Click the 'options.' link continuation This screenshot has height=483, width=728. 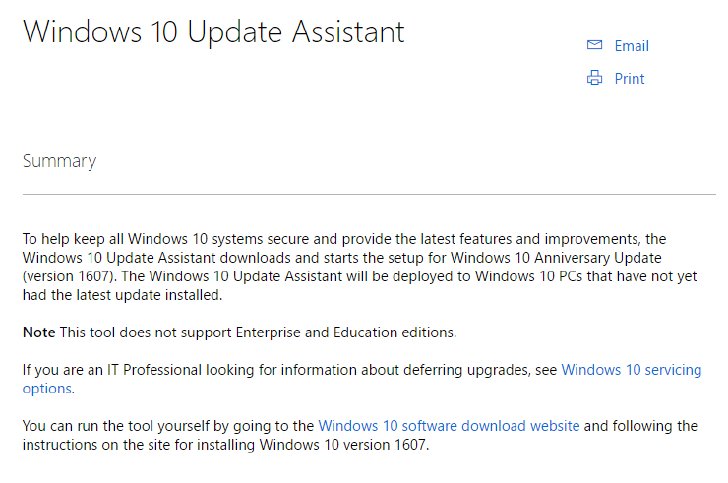[x=48, y=389]
